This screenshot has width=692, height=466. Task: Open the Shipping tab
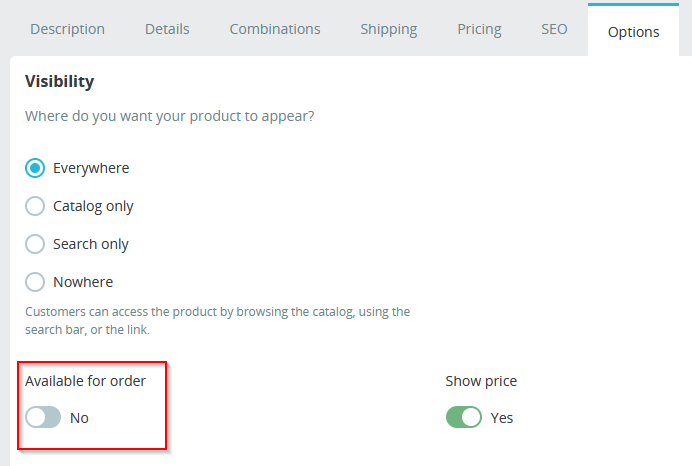(389, 29)
